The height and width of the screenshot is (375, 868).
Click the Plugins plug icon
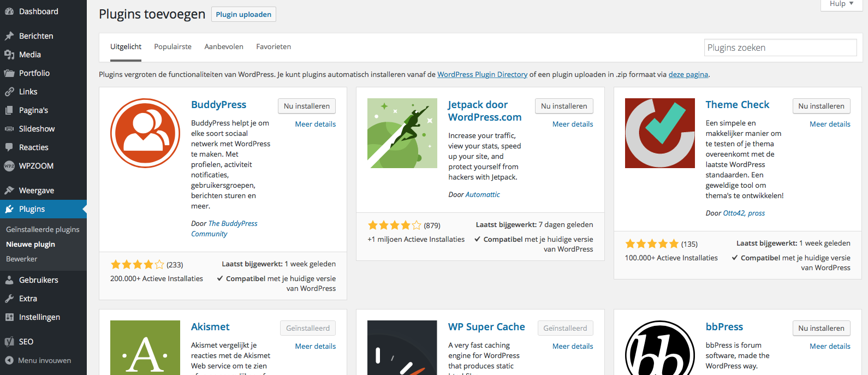pyautogui.click(x=9, y=209)
